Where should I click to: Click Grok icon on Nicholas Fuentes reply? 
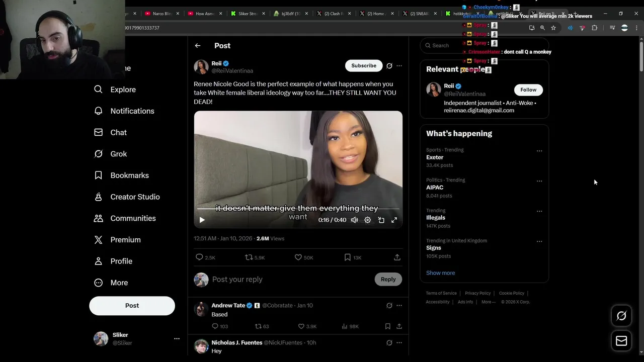(389, 343)
